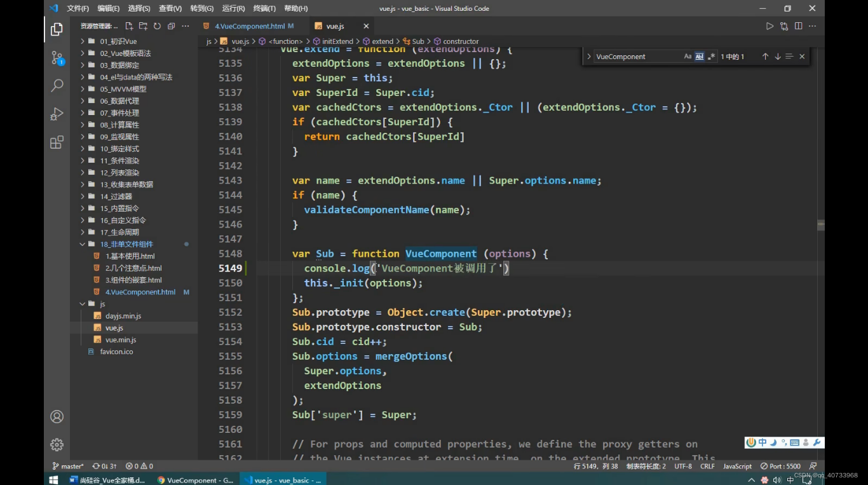Switch to Chrome VueComponent taskbar window

[196, 480]
